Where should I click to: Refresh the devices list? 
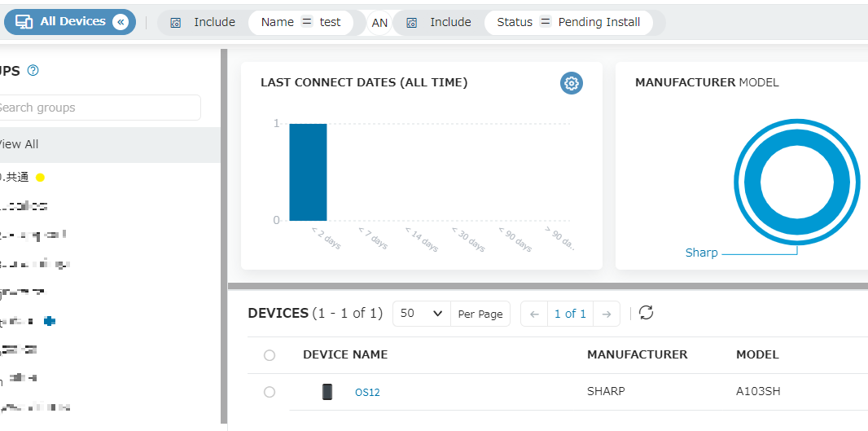tap(646, 313)
